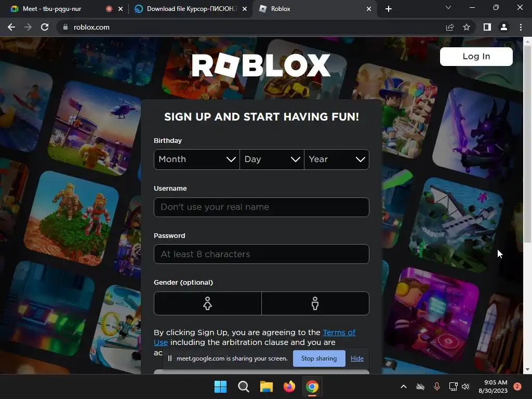532x399 pixels.
Task: Click the Log In button
Action: 476,56
